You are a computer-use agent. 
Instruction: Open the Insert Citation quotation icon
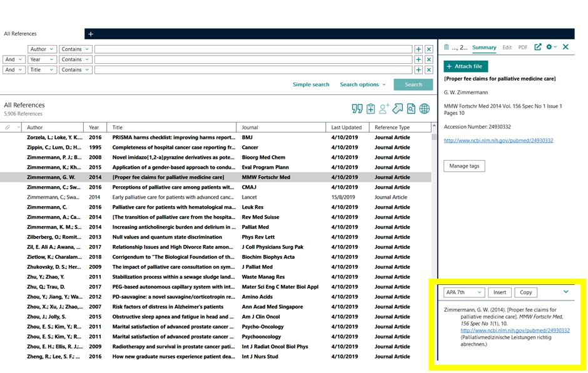coord(357,109)
